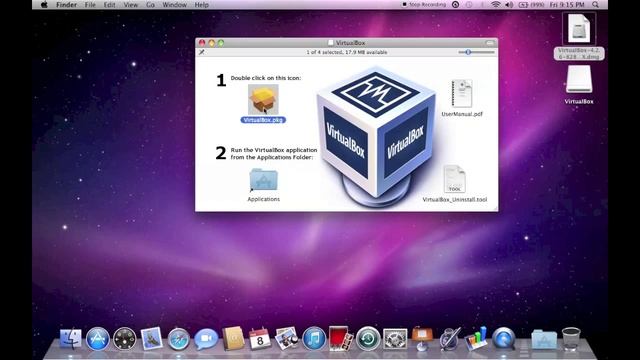Open the Applications folder shortcut
This screenshot has height=360, width=640.
tap(263, 180)
